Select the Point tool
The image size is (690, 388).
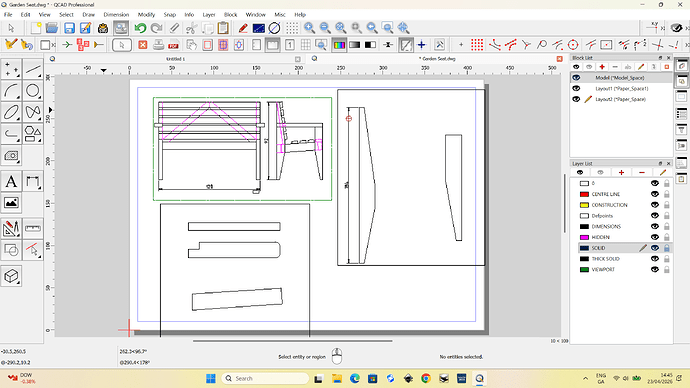(11, 69)
